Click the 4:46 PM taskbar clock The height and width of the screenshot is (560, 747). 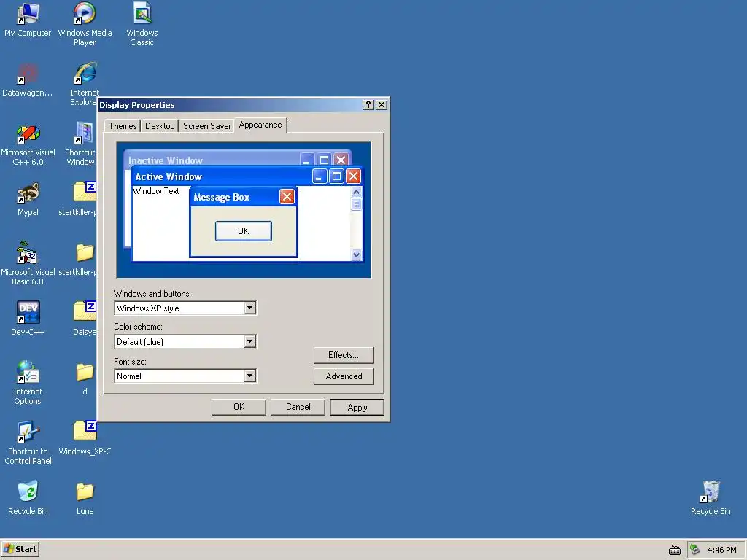pyautogui.click(x=721, y=550)
